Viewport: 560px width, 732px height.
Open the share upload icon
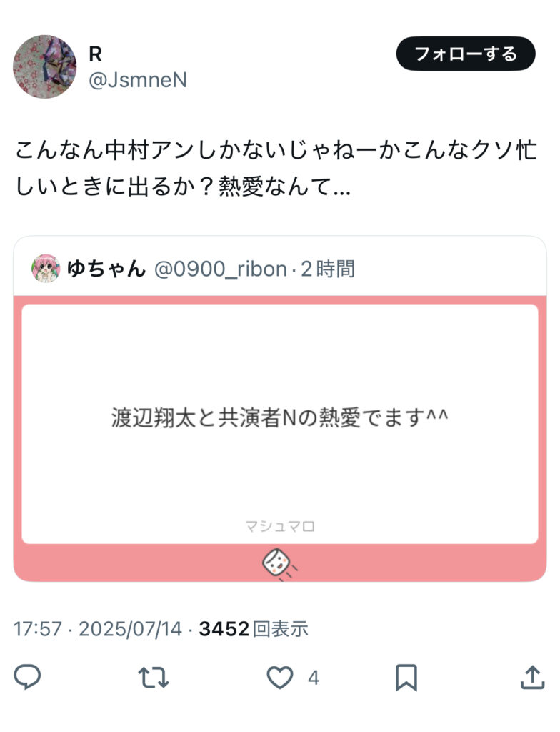tap(532, 678)
